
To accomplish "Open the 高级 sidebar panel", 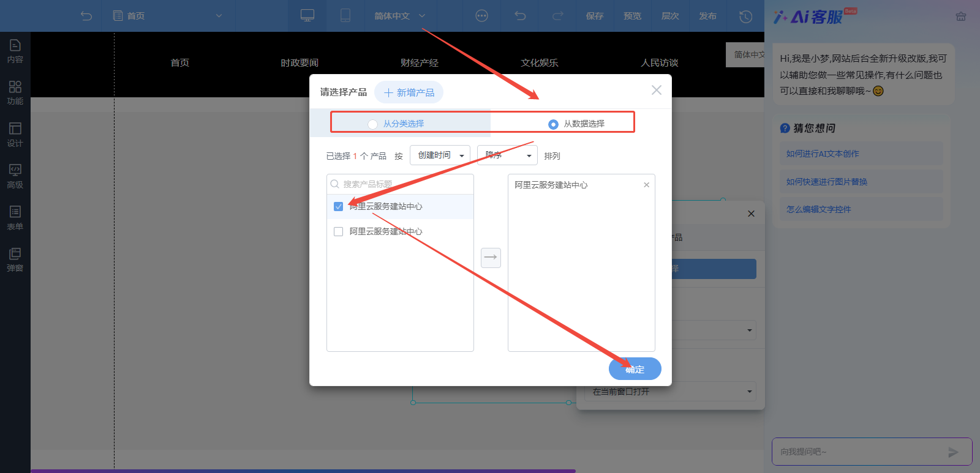I will pyautogui.click(x=15, y=176).
